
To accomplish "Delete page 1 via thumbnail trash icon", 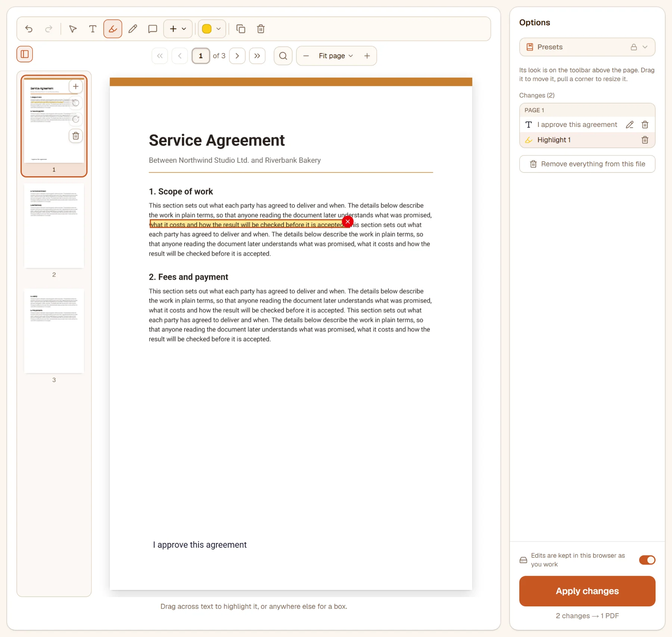I will pos(76,136).
